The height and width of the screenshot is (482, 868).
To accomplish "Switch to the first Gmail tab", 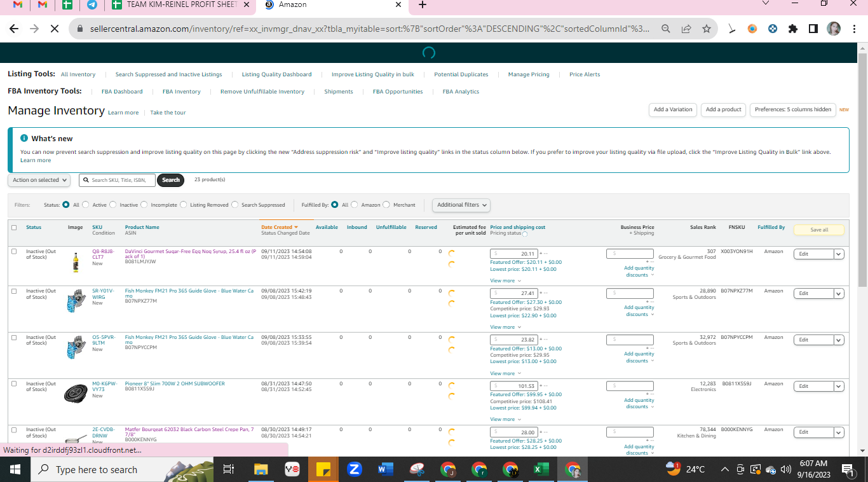I will [x=18, y=4].
